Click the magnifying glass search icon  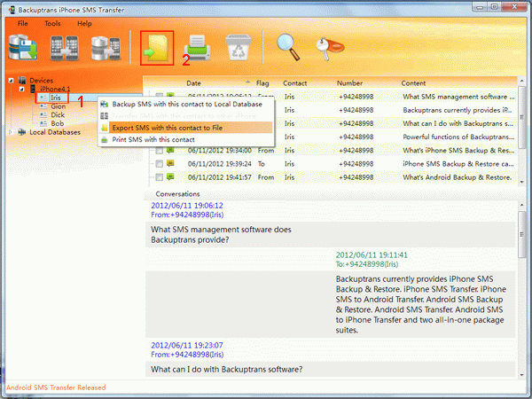(x=287, y=47)
